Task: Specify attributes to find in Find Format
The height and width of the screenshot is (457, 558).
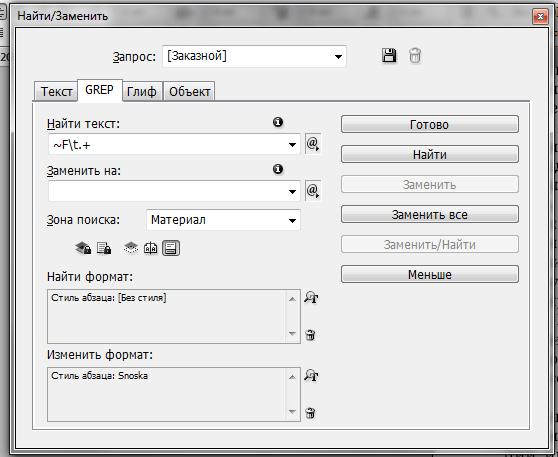Action: [311, 298]
